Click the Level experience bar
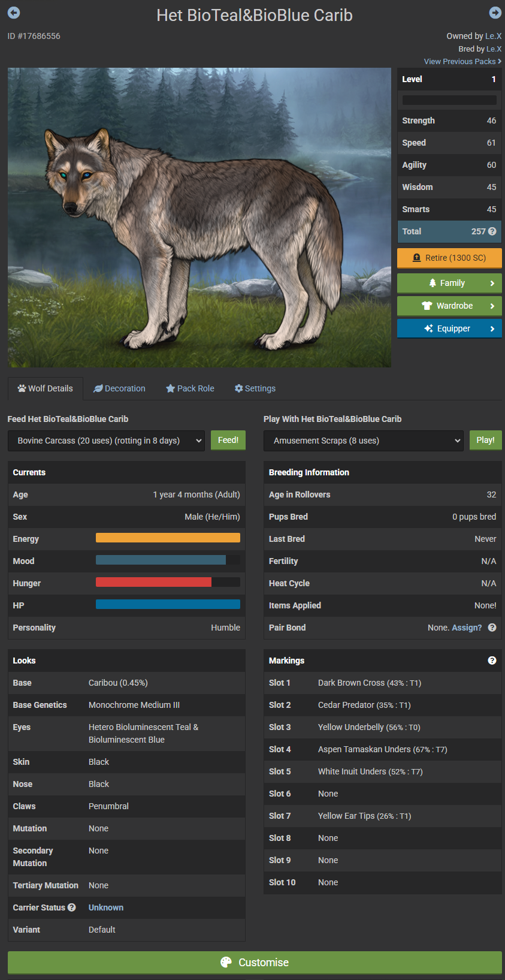This screenshot has height=980, width=505. pyautogui.click(x=449, y=100)
